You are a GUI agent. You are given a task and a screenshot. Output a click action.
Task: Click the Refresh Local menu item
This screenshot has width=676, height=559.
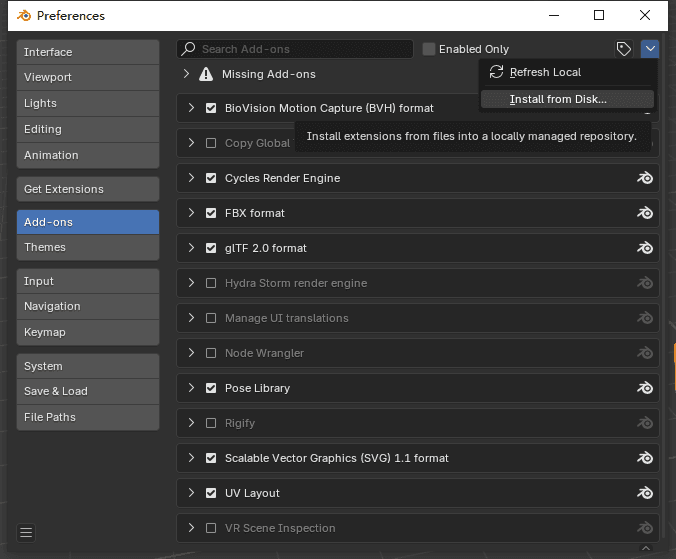click(x=567, y=72)
